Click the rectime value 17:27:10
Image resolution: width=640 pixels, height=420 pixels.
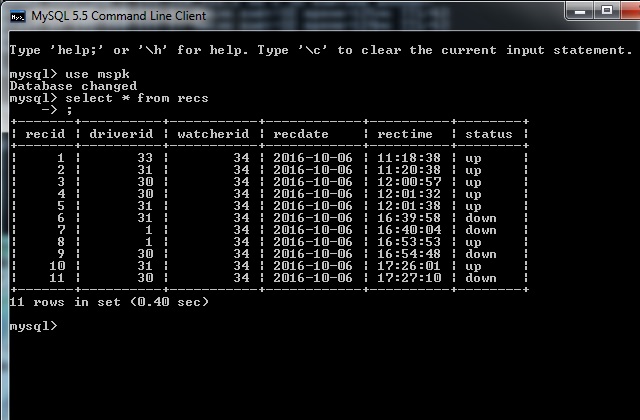point(408,278)
